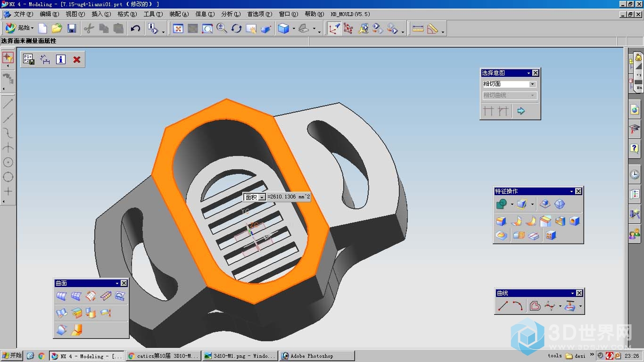This screenshot has height=362, width=644.
Task: Switch to 3d10-M1.png window in taskbar
Action: click(239, 356)
